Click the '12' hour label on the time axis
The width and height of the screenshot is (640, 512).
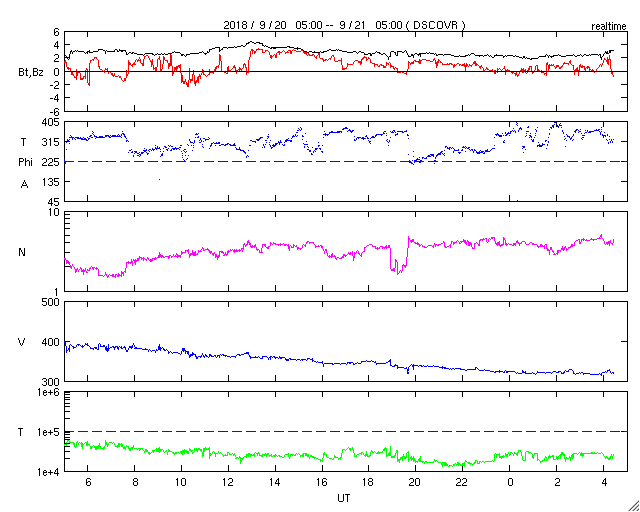point(228,482)
